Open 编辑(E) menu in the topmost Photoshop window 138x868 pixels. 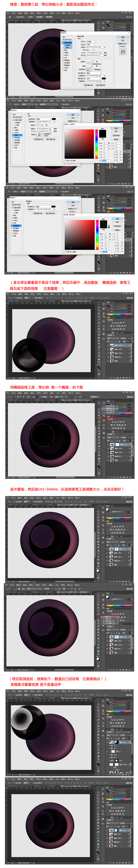pos(20,13)
